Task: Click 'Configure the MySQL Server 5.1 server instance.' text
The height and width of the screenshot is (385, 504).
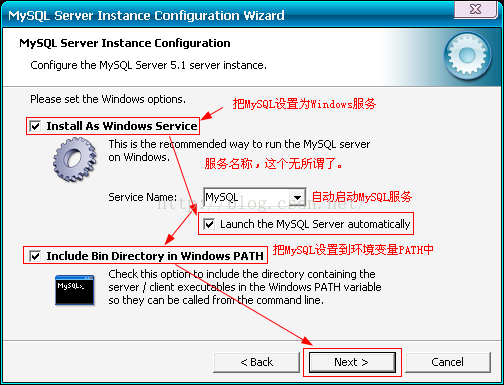Action: pyautogui.click(x=149, y=65)
